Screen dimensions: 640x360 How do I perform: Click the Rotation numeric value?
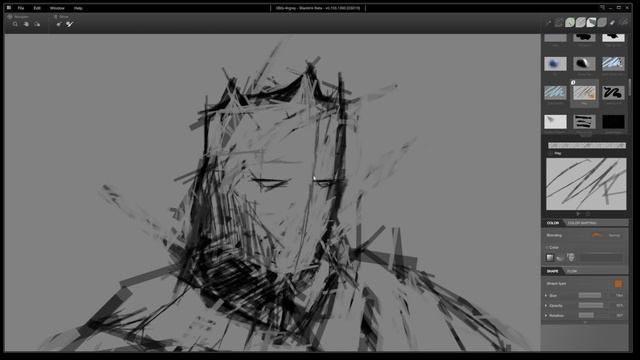(619, 316)
